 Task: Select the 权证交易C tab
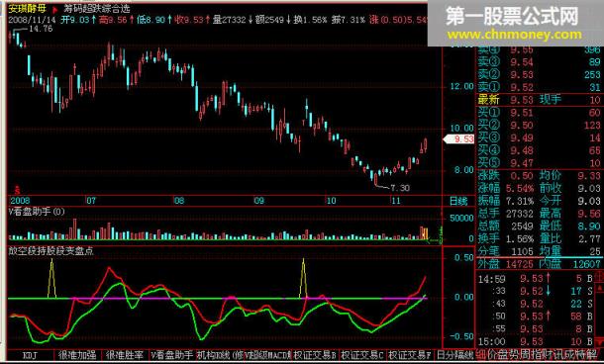pyautogui.click(x=362, y=355)
